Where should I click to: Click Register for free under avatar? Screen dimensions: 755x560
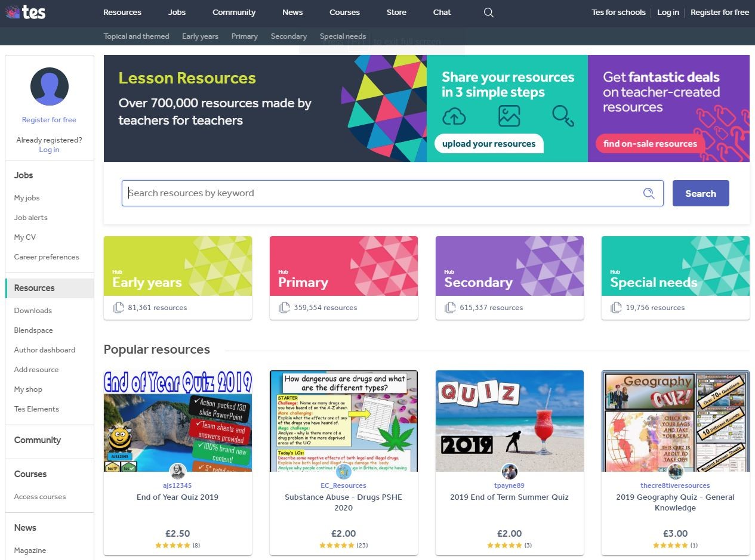tap(49, 120)
